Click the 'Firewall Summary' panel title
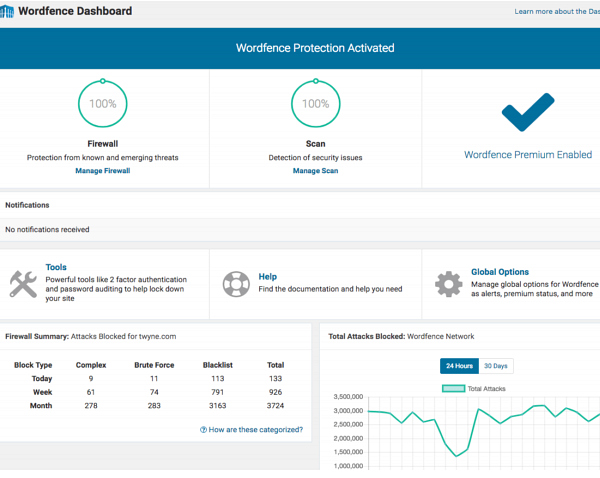The width and height of the screenshot is (600, 478). point(91,336)
